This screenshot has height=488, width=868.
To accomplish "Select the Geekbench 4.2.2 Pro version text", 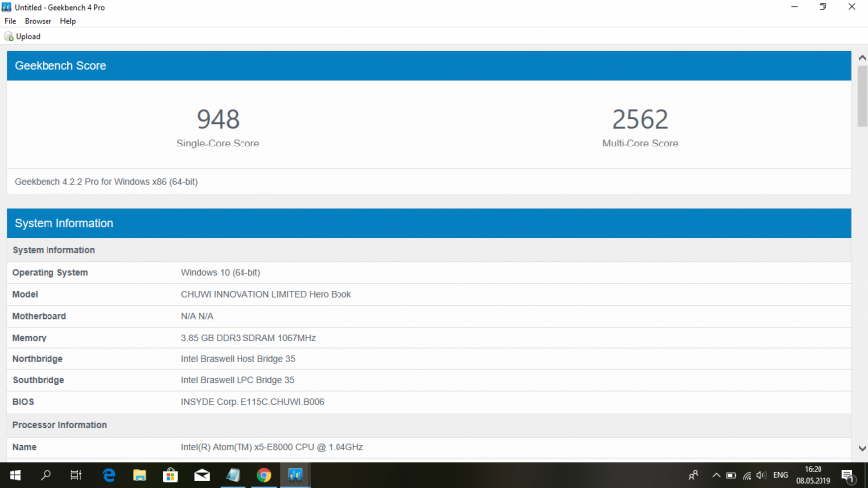I will [106, 182].
